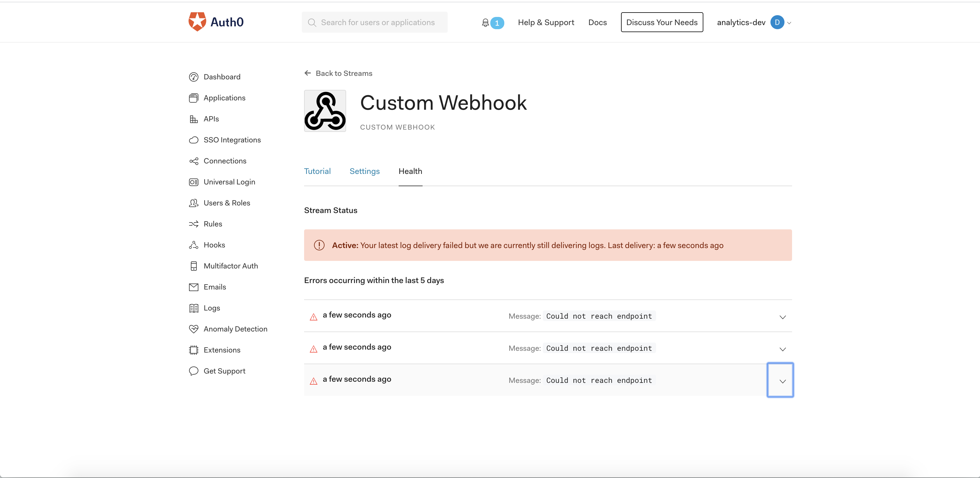Click the user avatar D circle
This screenshot has width=980, height=478.
tap(777, 22)
